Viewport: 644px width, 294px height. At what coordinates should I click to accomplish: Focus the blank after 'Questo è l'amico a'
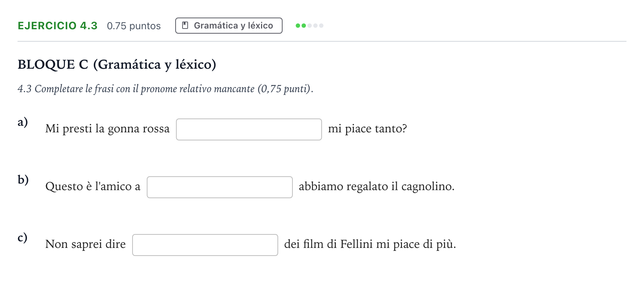[219, 187]
